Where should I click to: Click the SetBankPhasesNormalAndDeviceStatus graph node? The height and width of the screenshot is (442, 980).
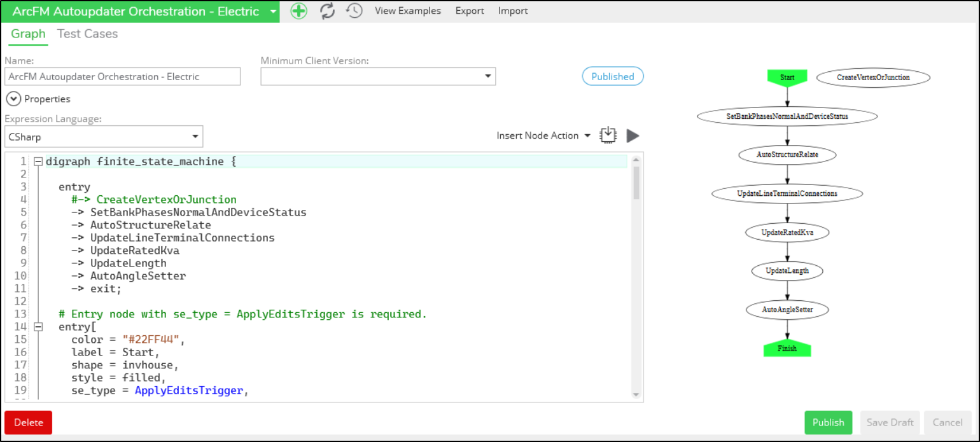(787, 116)
